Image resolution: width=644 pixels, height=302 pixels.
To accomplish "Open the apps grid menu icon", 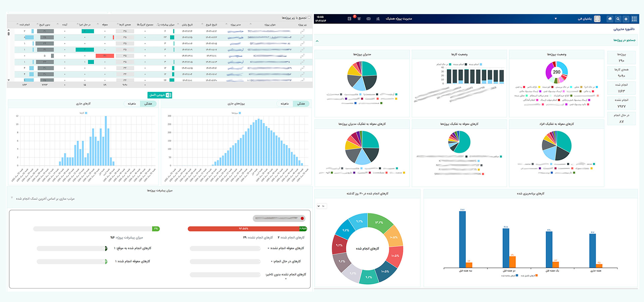I will click(634, 19).
